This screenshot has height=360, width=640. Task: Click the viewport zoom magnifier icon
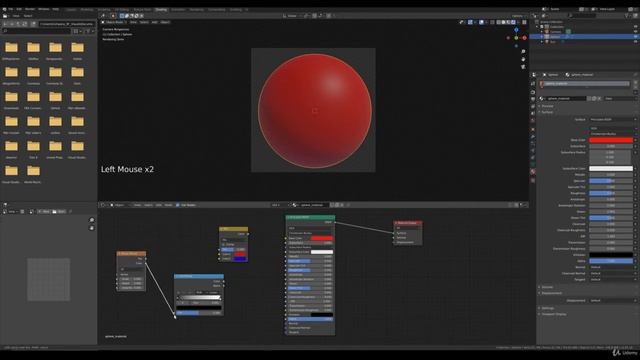coord(523,52)
